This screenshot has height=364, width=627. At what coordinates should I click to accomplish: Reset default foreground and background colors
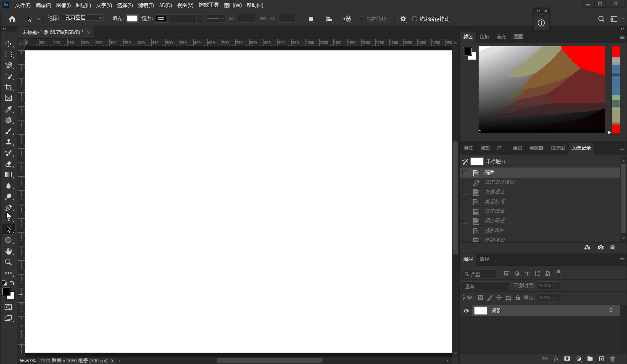point(4,283)
